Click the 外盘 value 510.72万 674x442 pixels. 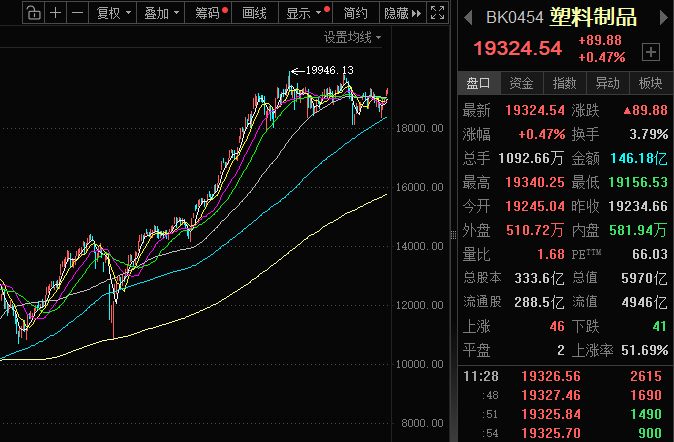coord(535,230)
